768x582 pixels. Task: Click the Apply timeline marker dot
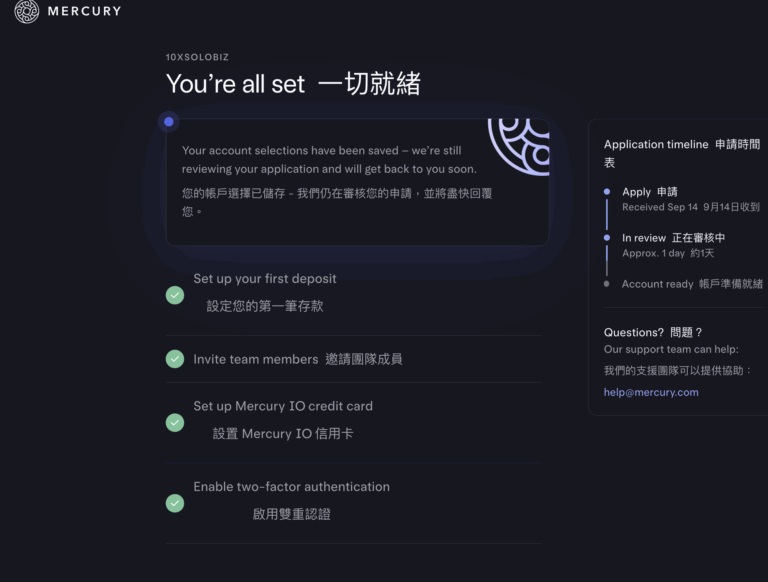[607, 191]
